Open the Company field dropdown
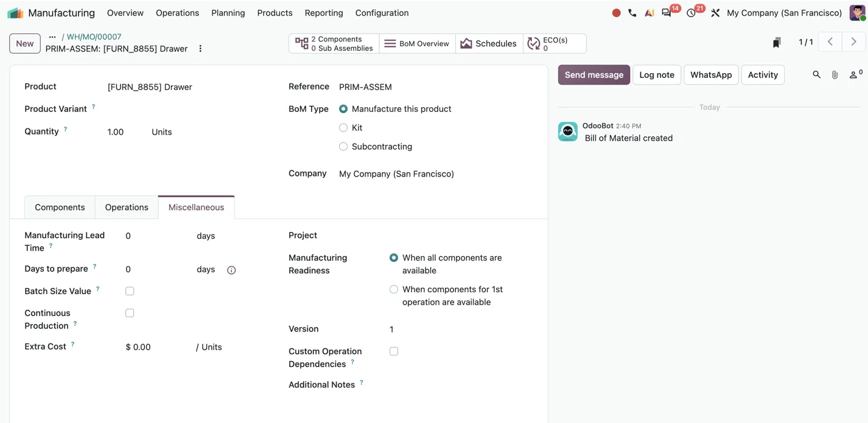The image size is (868, 423). coord(435,174)
